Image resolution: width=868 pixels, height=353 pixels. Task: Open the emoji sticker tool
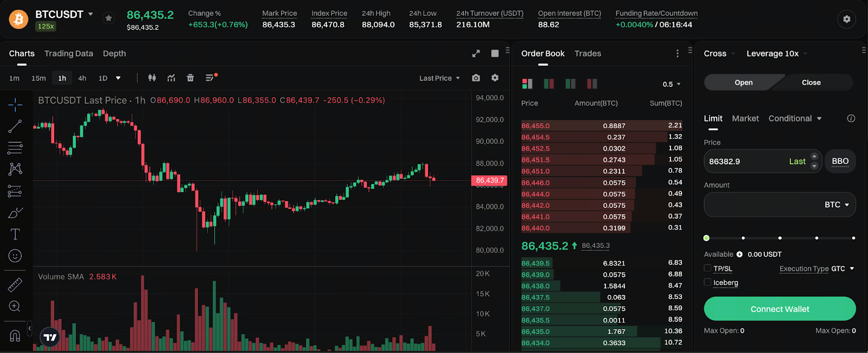pyautogui.click(x=15, y=256)
